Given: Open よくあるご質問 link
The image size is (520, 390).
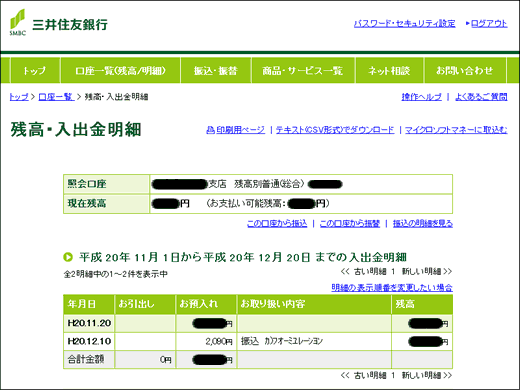Looking at the screenshot, I should tap(481, 97).
